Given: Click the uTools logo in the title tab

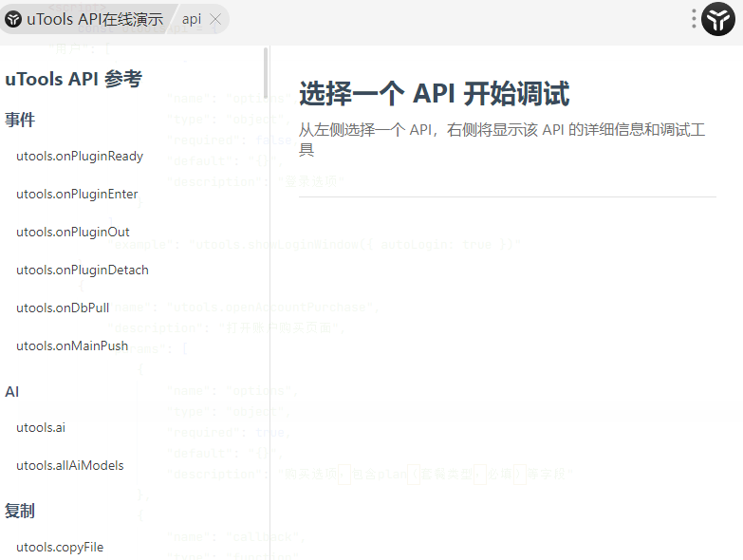Looking at the screenshot, I should 13,19.
